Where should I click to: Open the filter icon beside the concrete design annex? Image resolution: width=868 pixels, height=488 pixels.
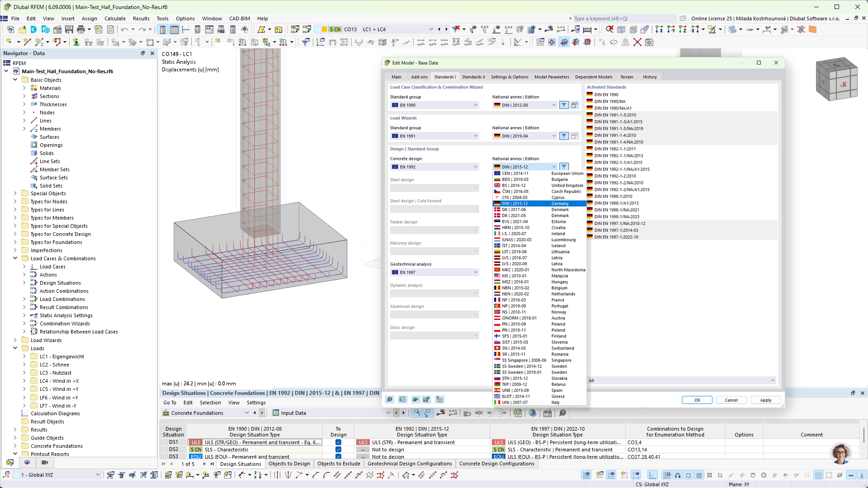[564, 166]
